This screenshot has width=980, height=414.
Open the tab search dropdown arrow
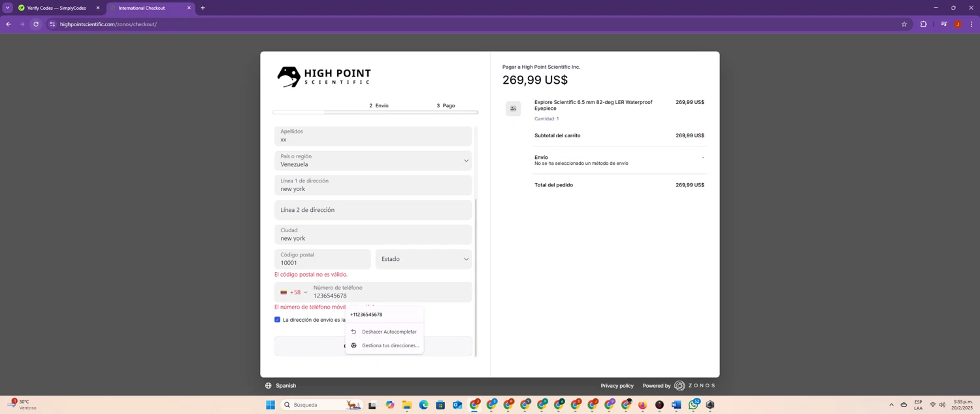click(8, 8)
